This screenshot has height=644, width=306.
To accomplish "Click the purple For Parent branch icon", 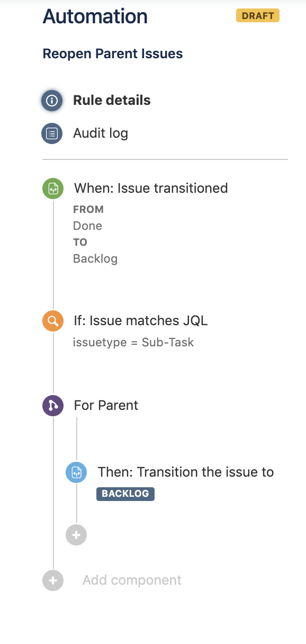I will pyautogui.click(x=52, y=405).
